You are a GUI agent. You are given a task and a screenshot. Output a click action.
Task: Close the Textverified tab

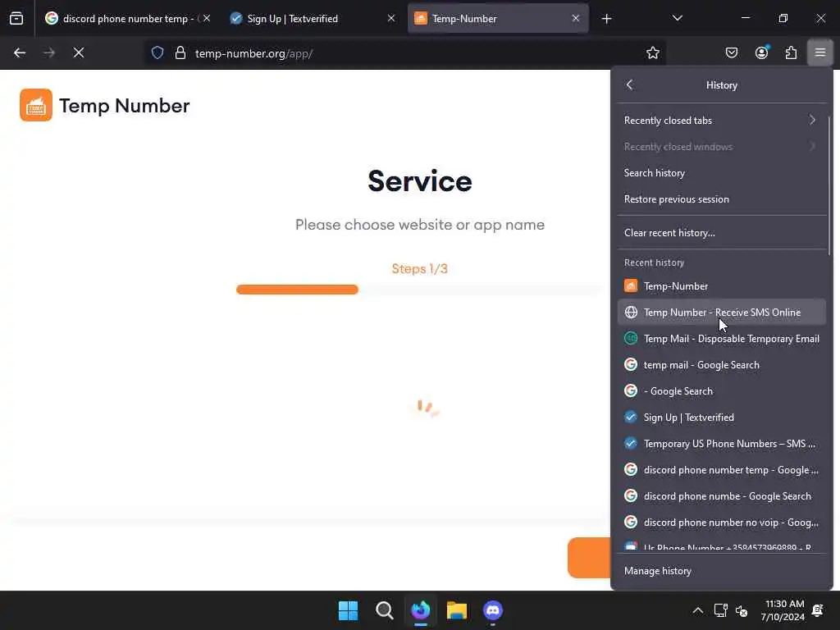coord(391,18)
